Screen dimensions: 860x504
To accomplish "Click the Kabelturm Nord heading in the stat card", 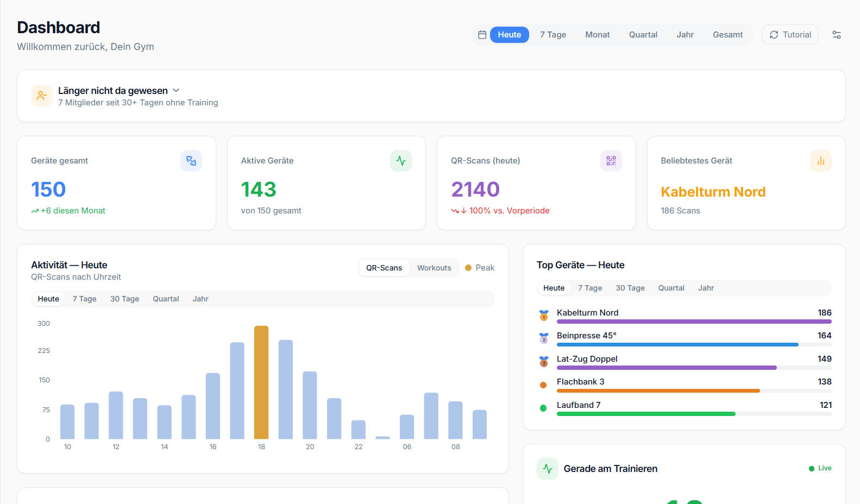I will click(713, 192).
